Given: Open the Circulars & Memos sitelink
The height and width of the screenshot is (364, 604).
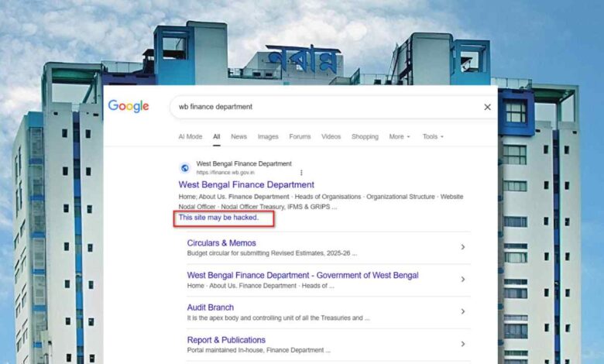Looking at the screenshot, I should click(221, 243).
